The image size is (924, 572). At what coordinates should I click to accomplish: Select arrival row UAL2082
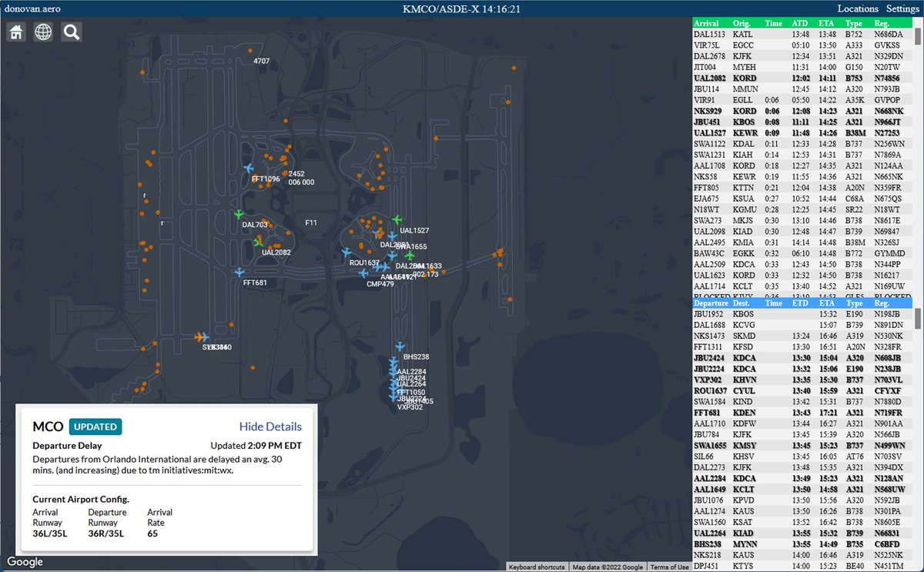pos(803,79)
